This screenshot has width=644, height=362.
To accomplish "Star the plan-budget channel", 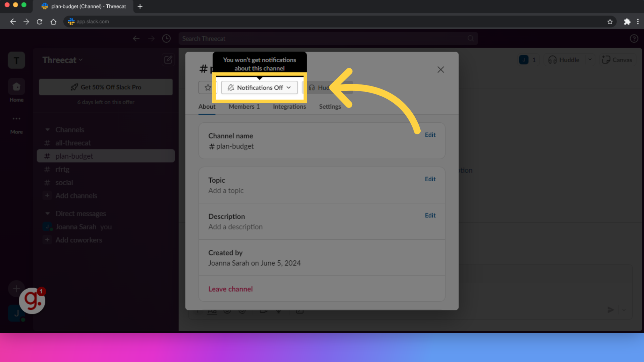I will (x=208, y=87).
